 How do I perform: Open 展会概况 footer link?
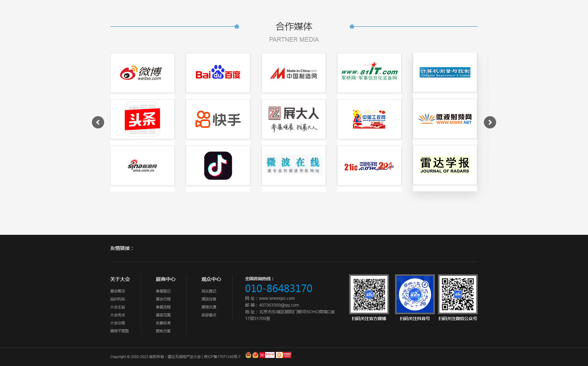(118, 291)
